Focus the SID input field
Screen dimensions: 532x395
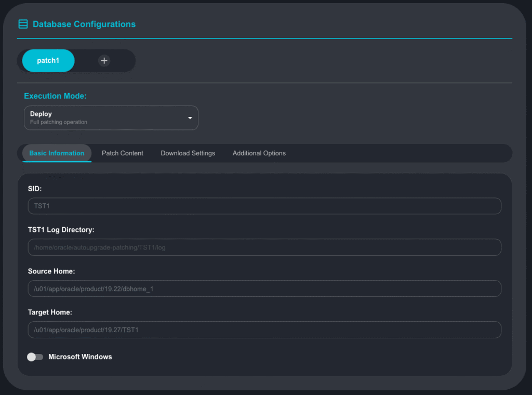(x=264, y=206)
